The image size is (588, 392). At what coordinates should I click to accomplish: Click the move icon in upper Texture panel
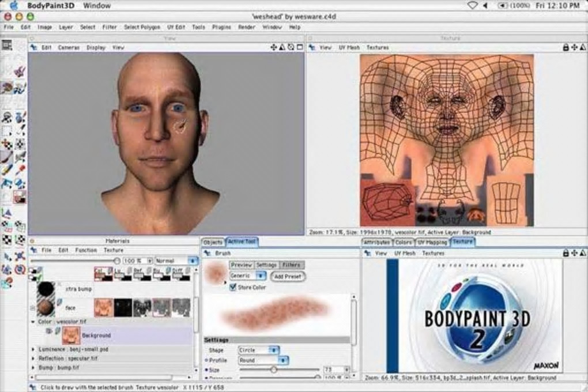[574, 47]
